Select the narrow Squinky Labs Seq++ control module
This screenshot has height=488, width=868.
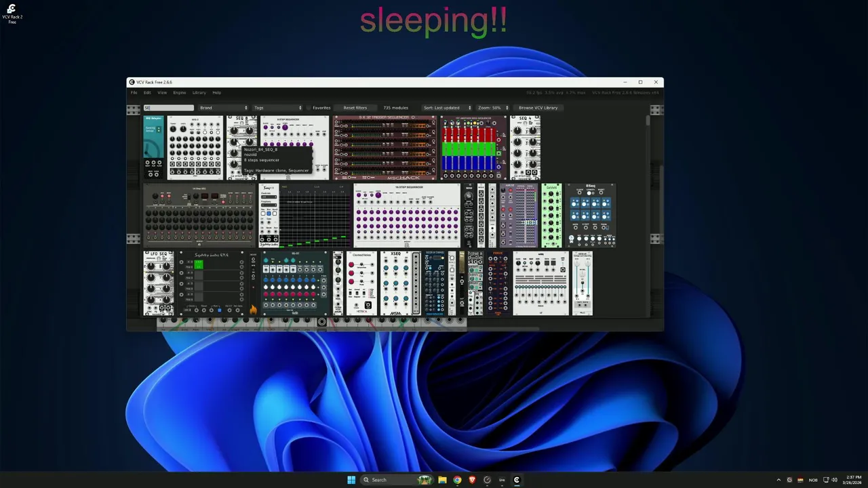269,216
